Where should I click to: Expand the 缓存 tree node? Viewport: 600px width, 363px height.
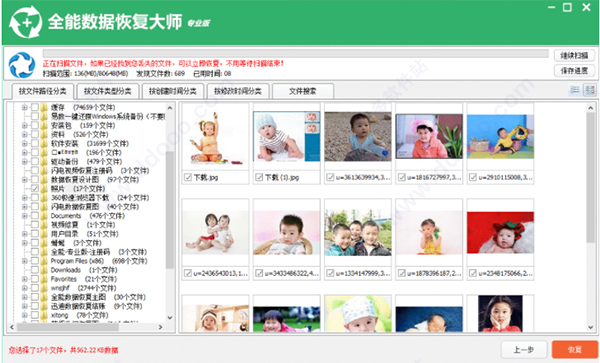coord(24,107)
